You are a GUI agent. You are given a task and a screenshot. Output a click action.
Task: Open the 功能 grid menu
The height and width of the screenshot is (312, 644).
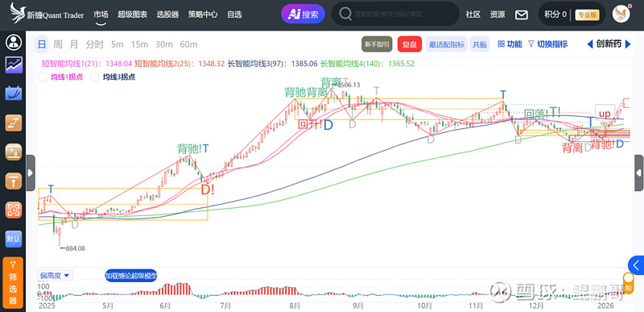pos(510,44)
